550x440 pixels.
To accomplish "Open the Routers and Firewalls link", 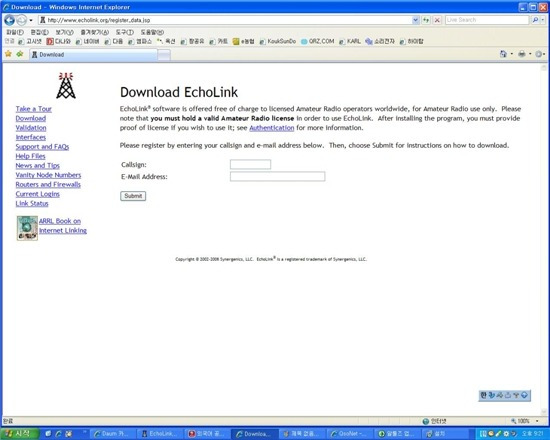I will coord(48,185).
